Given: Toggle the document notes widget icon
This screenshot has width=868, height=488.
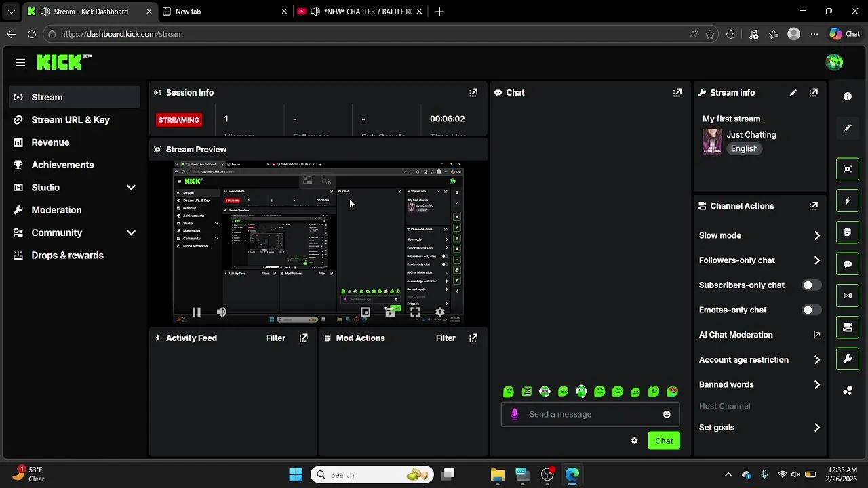Looking at the screenshot, I should pyautogui.click(x=848, y=232).
